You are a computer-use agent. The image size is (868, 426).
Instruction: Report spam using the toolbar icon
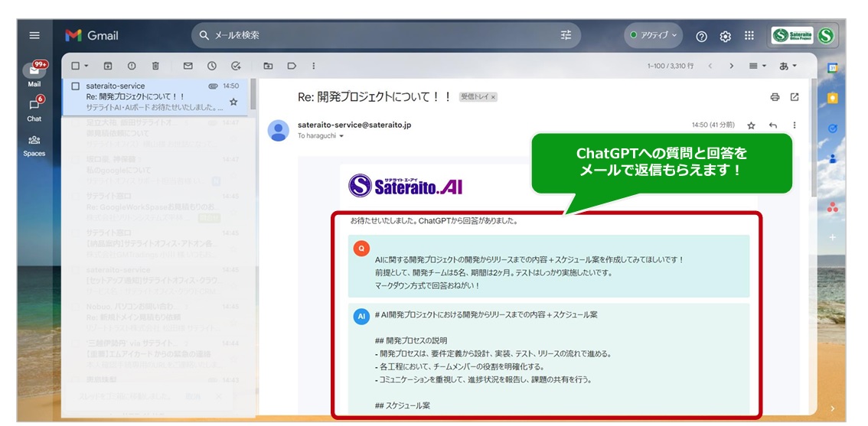132,66
